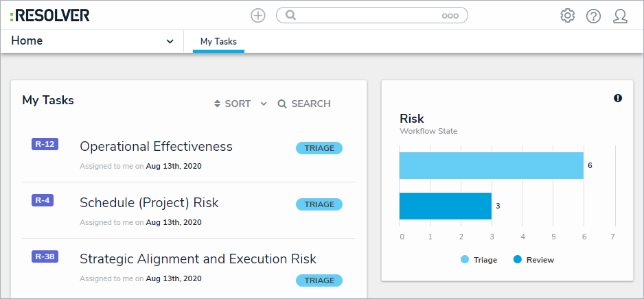This screenshot has width=644, height=299.
Task: Click the plus create-new icon
Action: [258, 15]
